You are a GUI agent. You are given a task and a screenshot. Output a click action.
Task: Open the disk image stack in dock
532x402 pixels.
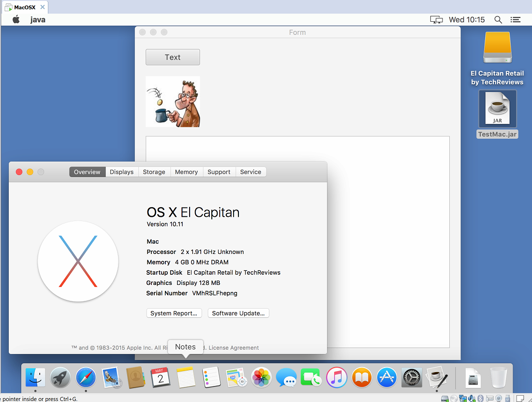[473, 378]
